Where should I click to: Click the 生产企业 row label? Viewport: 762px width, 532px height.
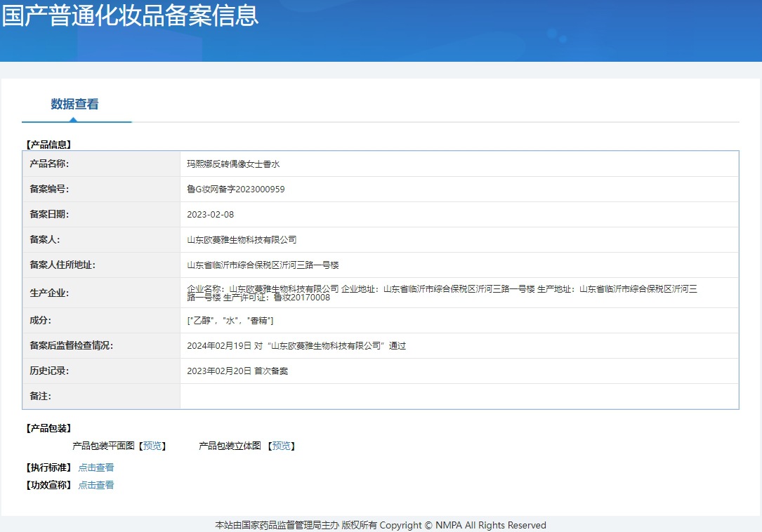click(49, 293)
